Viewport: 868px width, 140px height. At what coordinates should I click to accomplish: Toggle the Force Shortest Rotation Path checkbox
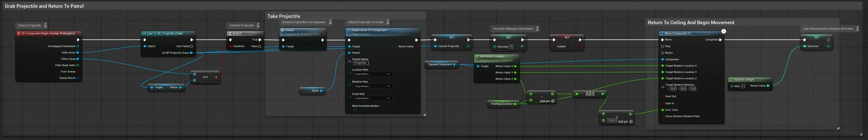coord(668,120)
